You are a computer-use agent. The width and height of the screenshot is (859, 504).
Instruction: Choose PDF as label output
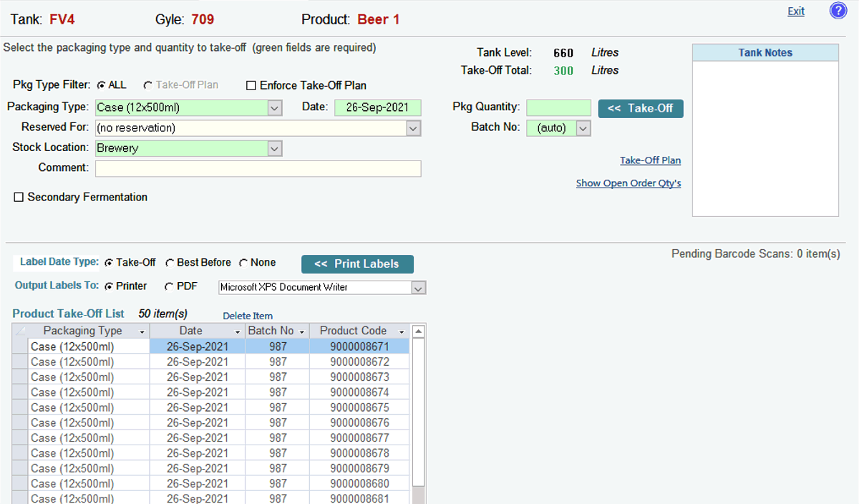click(169, 286)
